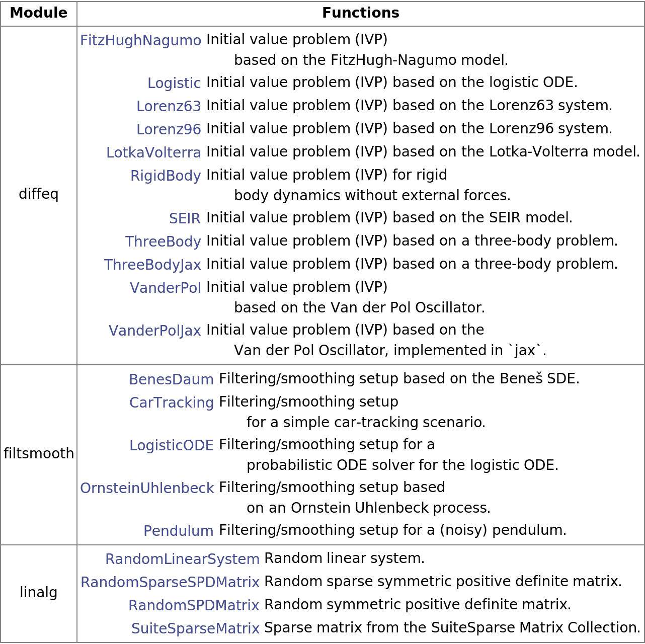
Task: Open the RigidBody link
Action: point(166,176)
